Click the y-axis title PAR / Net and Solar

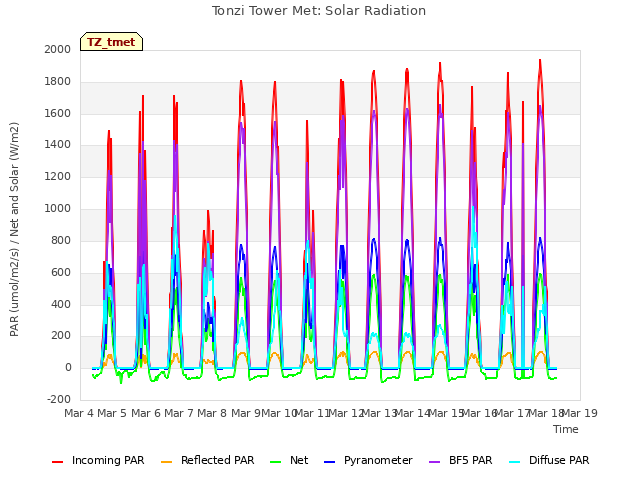coord(14,229)
